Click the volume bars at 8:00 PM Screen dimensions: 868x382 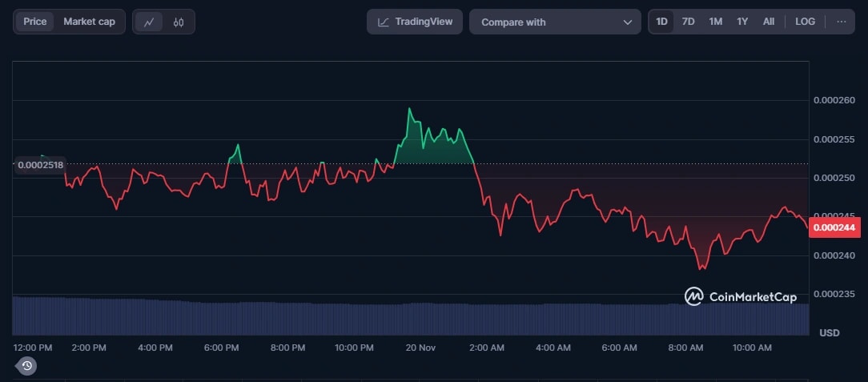tap(287, 319)
